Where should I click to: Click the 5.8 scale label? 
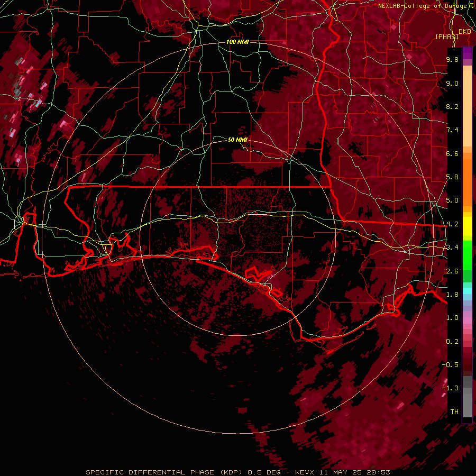(452, 177)
